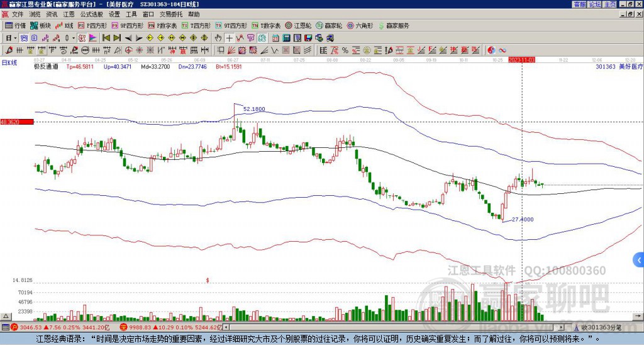Click the 48.3620 red price label
The image size is (644, 345).
tap(16, 122)
